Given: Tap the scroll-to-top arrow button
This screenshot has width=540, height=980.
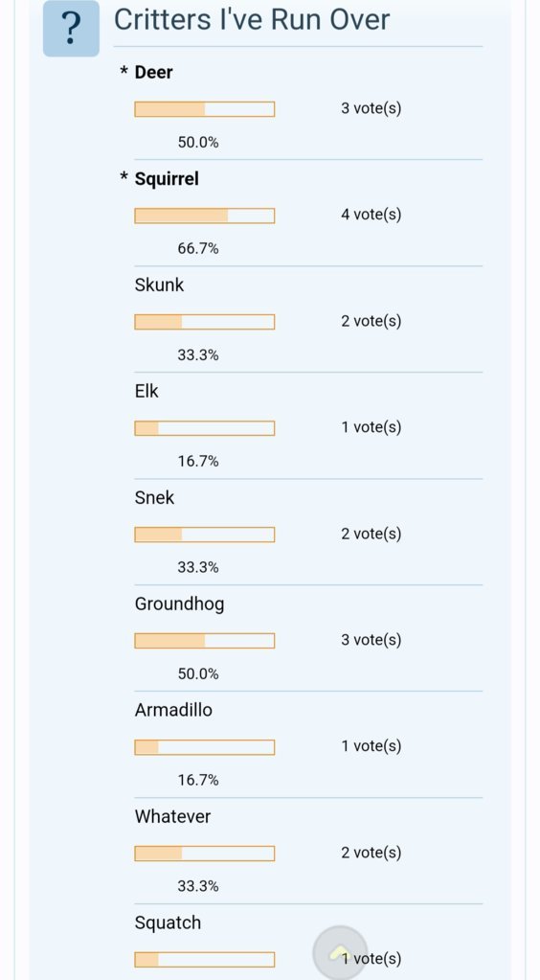Looking at the screenshot, I should click(x=340, y=952).
